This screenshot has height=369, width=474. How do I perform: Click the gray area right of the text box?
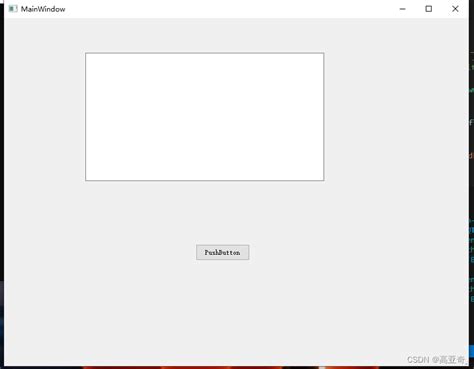[396, 117]
